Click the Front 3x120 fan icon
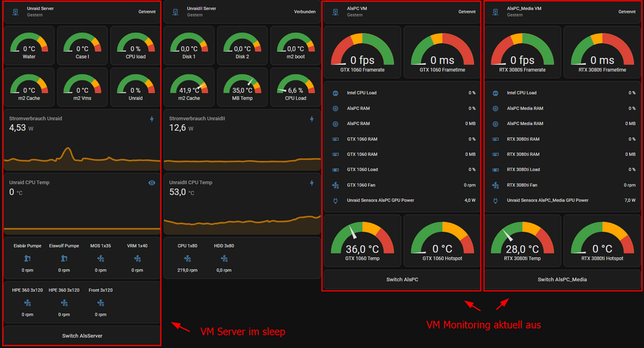This screenshot has width=644, height=348. pos(100,303)
